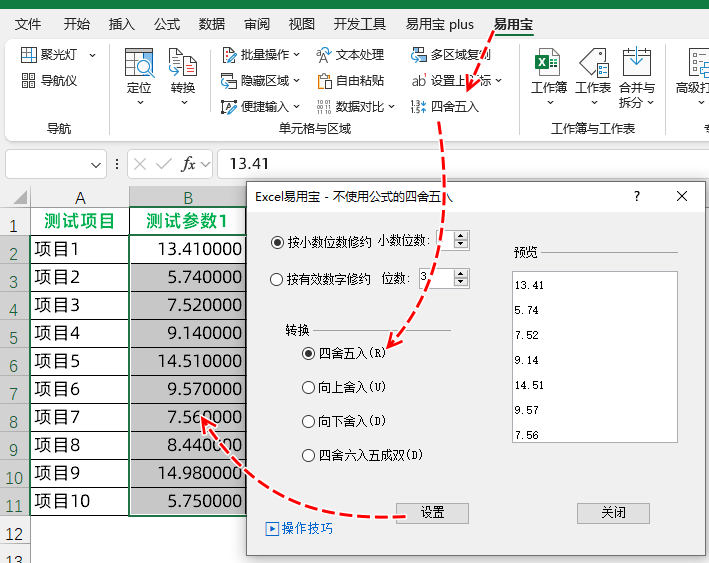Switch to the 公式 tab
The image size is (709, 563).
coord(167,24)
